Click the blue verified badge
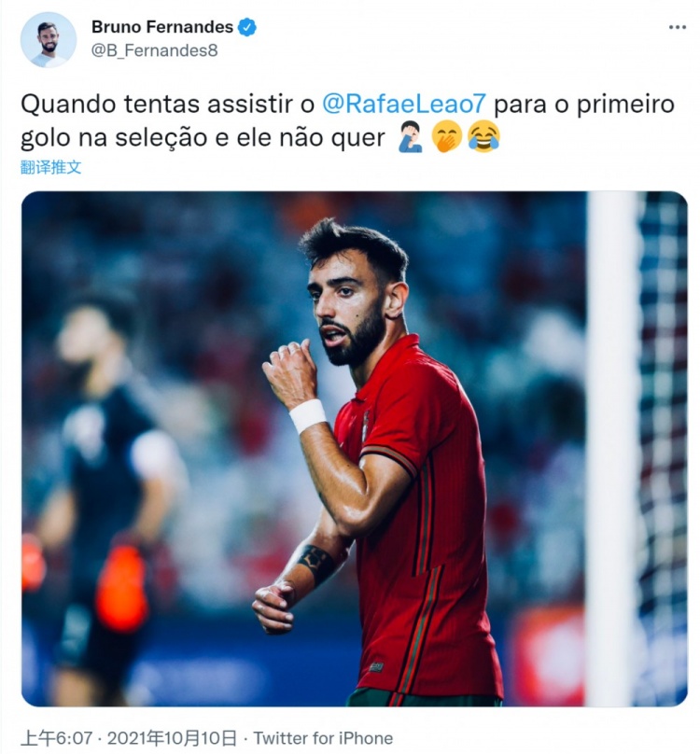 click(246, 27)
